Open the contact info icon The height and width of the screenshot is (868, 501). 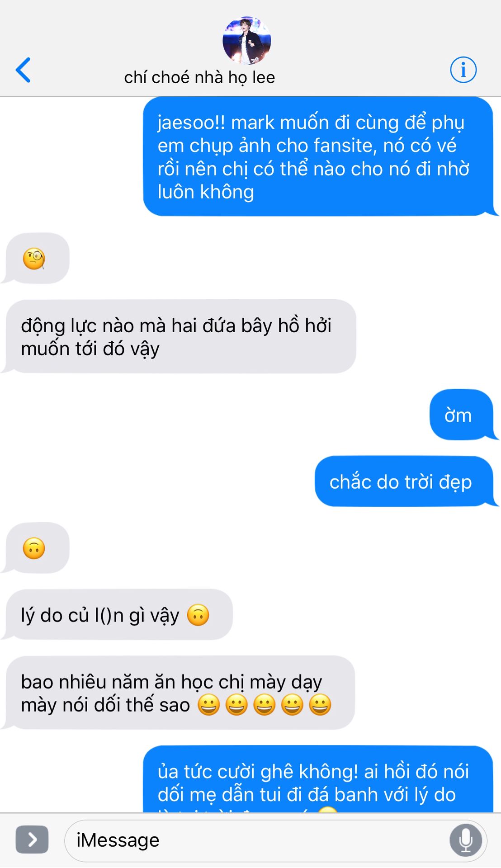[x=463, y=70]
